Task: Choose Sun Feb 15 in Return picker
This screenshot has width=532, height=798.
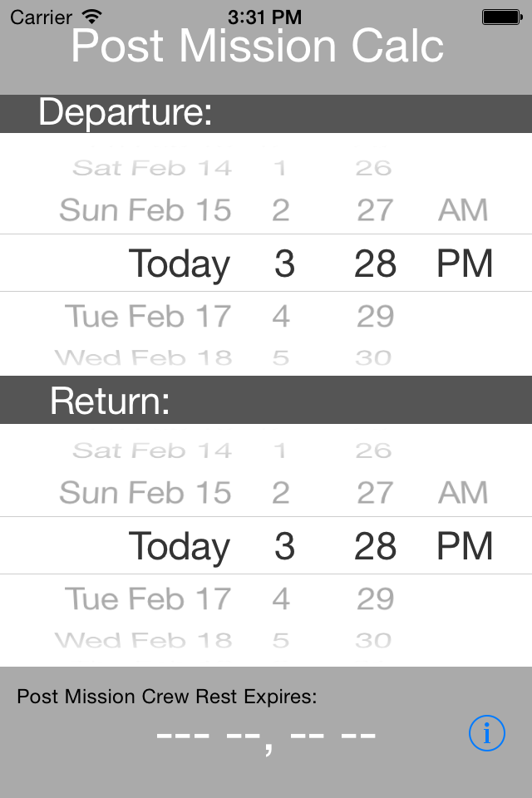Action: pos(145,493)
